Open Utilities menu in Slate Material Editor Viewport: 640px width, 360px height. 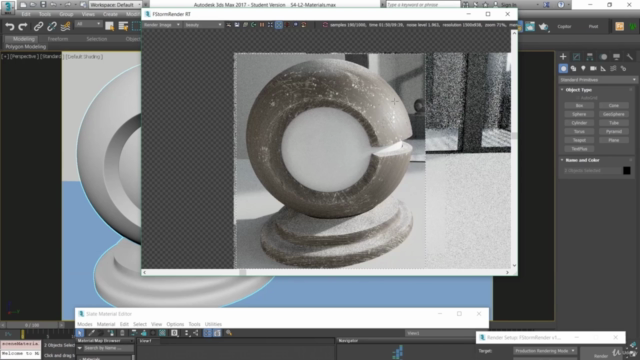213,324
